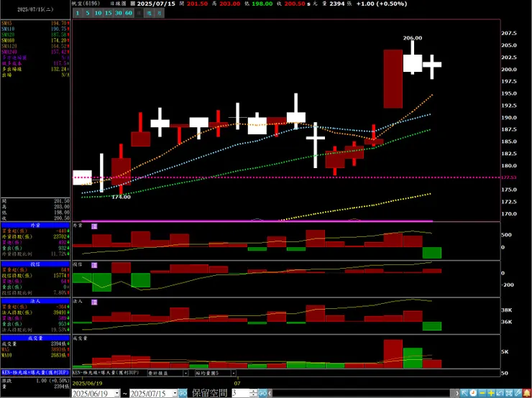
Task: Zoom in with the yellow plus icon
Action: point(491,393)
